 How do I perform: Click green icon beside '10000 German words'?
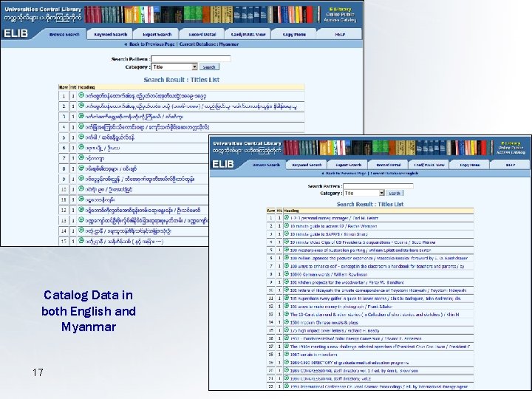pyautogui.click(x=287, y=274)
